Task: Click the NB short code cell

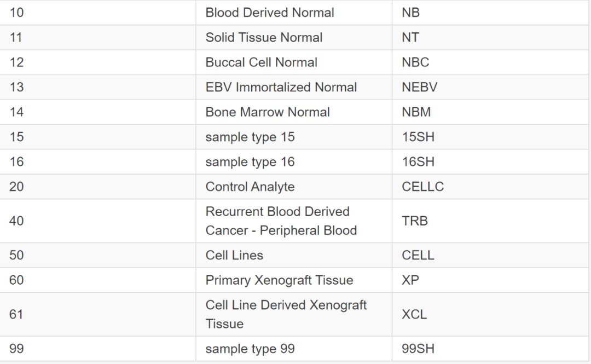Action: point(490,13)
